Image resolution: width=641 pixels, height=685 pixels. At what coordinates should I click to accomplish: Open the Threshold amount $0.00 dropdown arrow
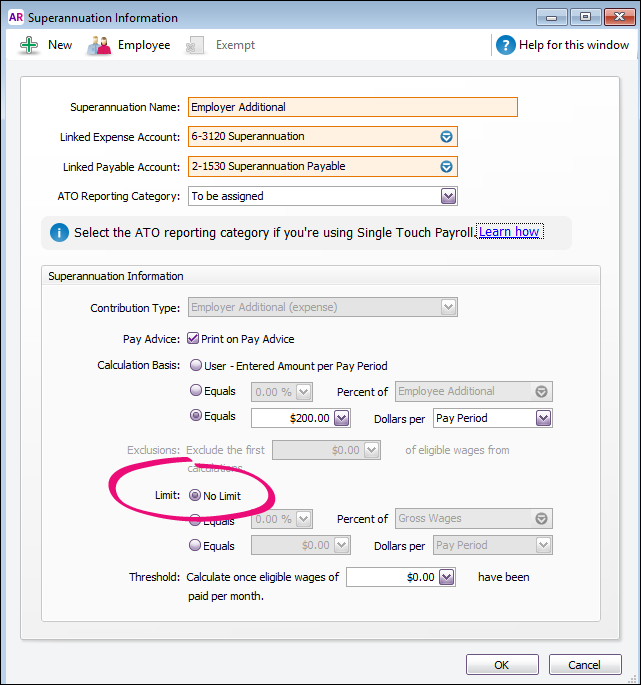click(x=446, y=577)
